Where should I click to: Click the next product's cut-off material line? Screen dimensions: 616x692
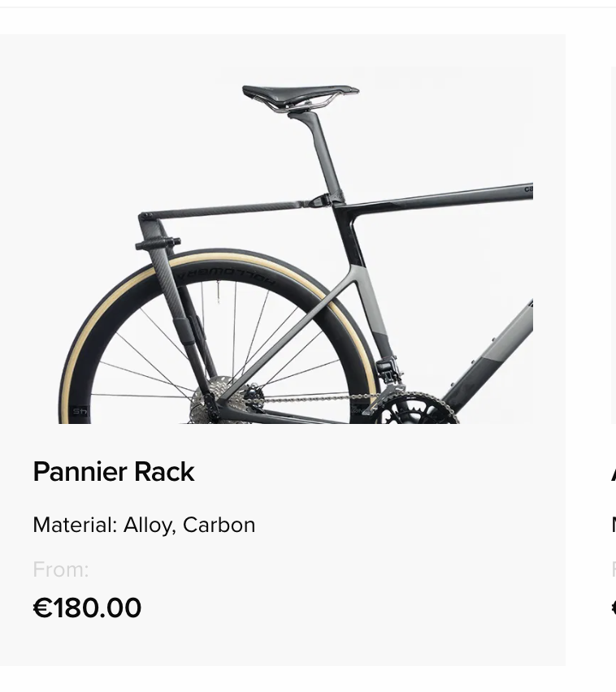pos(614,525)
